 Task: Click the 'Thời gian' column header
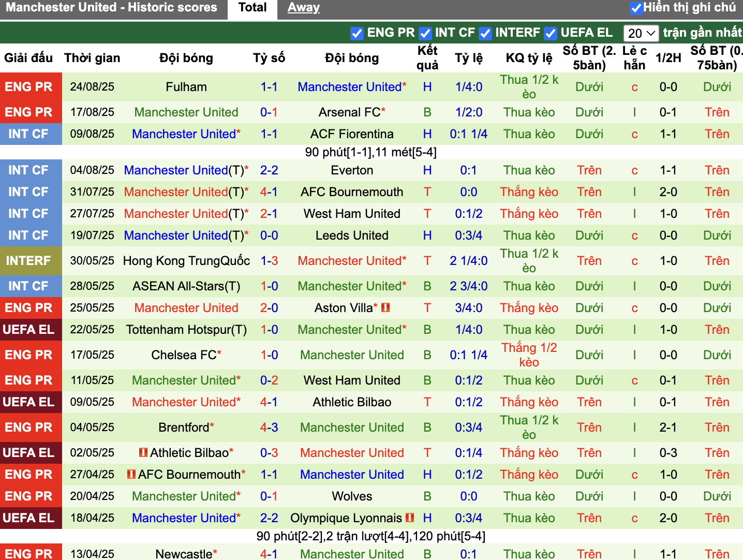92,58
